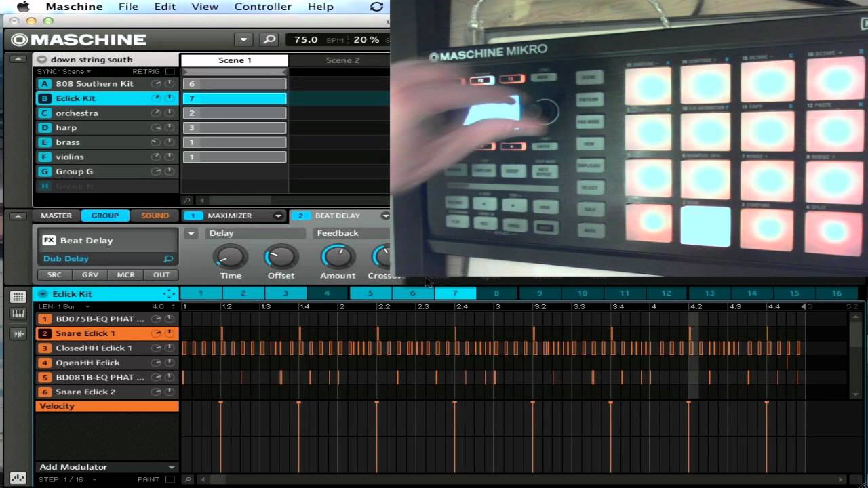Mute the Snare Eclick 1 sound
Screen dimensions: 868x488
tap(170, 333)
